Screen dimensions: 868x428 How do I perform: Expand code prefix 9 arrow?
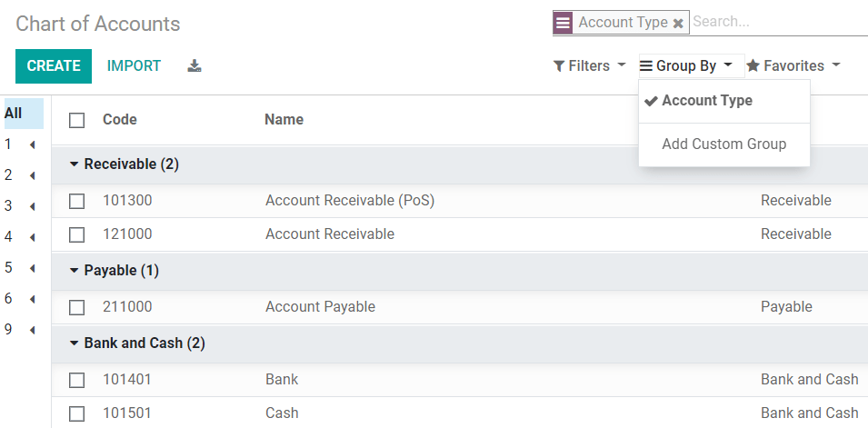(32, 330)
